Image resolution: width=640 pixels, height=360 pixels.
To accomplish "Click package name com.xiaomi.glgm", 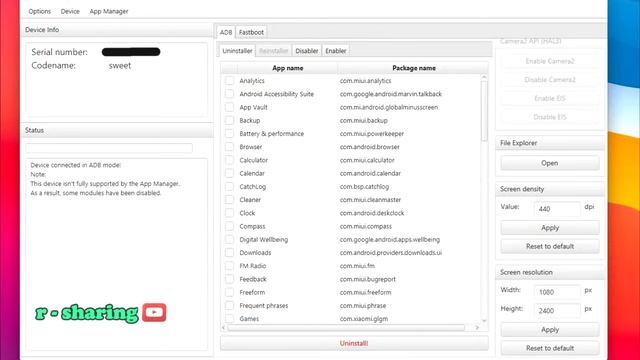I will click(364, 319).
